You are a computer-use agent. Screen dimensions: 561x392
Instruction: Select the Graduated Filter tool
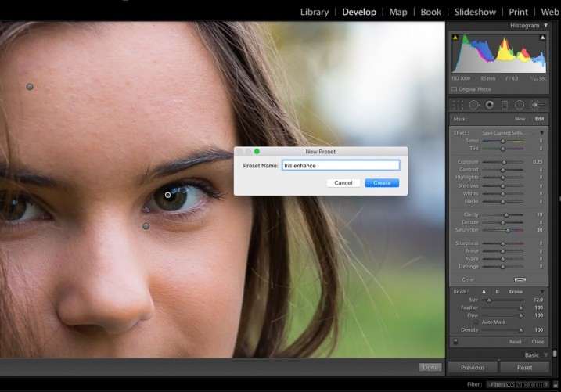coord(505,105)
